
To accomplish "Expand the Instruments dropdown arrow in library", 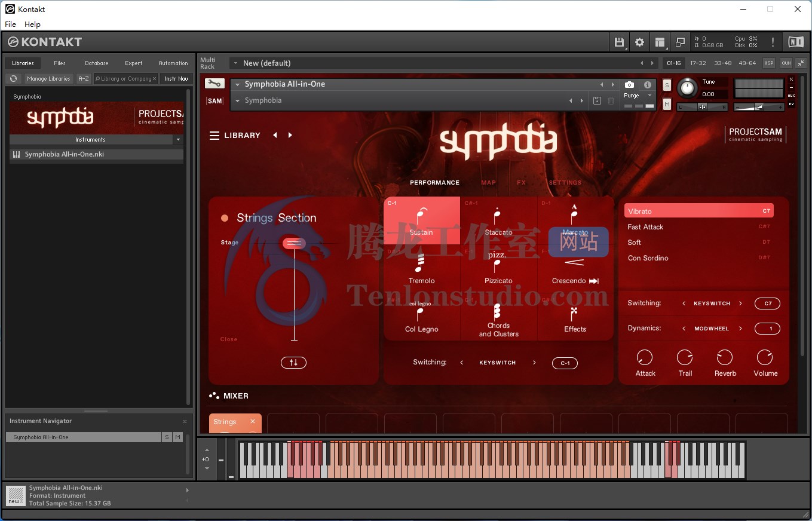I will (x=177, y=140).
